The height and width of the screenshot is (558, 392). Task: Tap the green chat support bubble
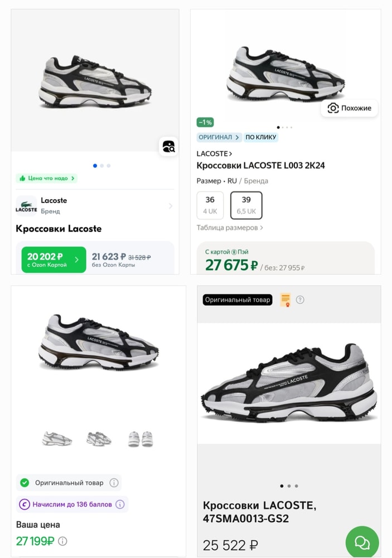click(362, 542)
